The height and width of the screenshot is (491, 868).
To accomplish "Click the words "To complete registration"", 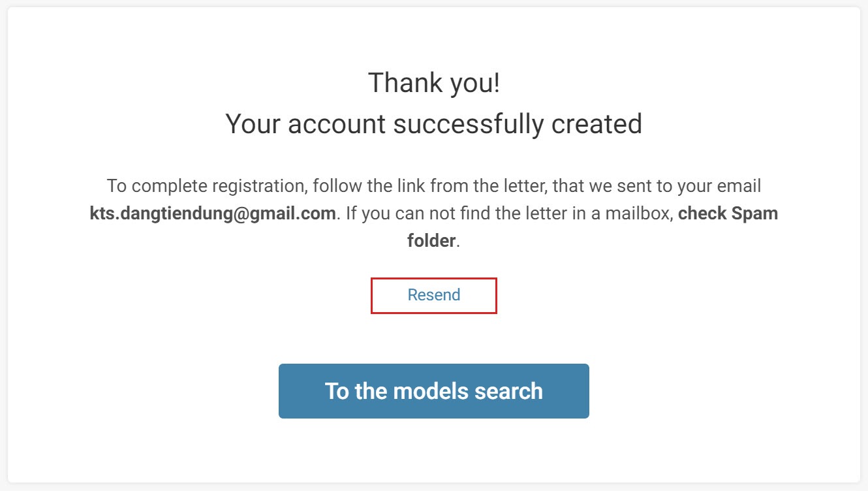I will (206, 186).
